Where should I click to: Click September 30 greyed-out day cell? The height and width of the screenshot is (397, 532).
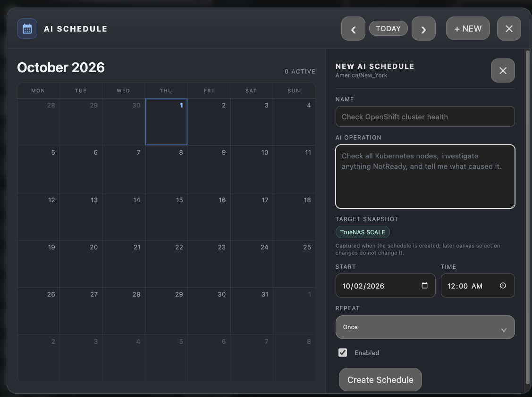[x=124, y=122]
